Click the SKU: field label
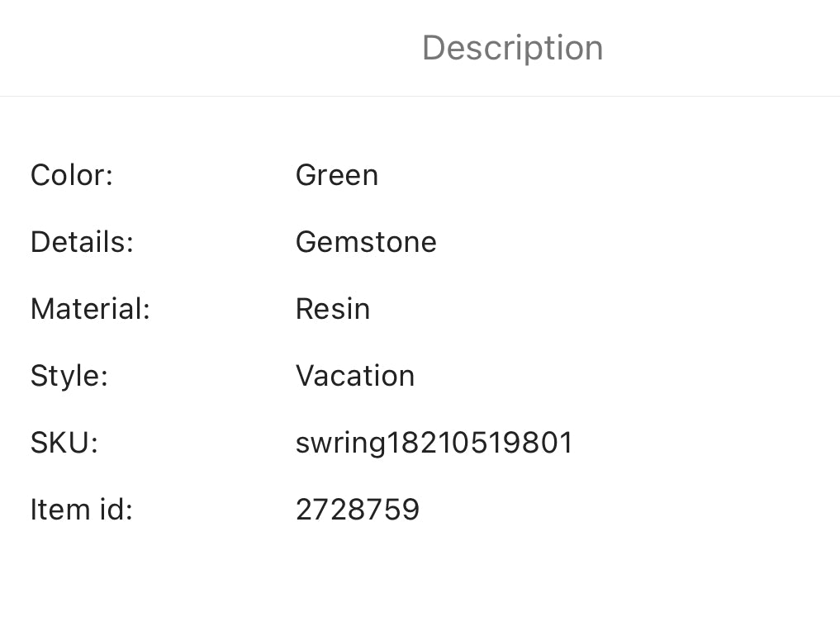Viewport: 840px width, 617px height. pyautogui.click(x=64, y=443)
